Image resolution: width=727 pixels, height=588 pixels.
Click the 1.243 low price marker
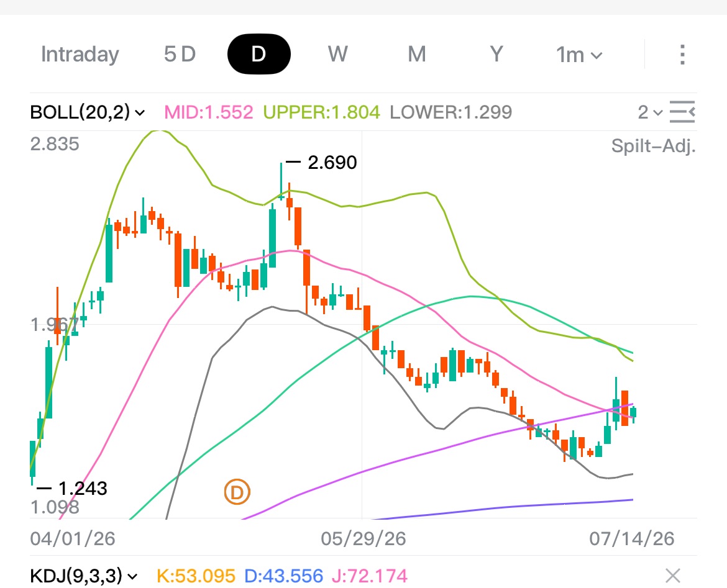point(83,489)
